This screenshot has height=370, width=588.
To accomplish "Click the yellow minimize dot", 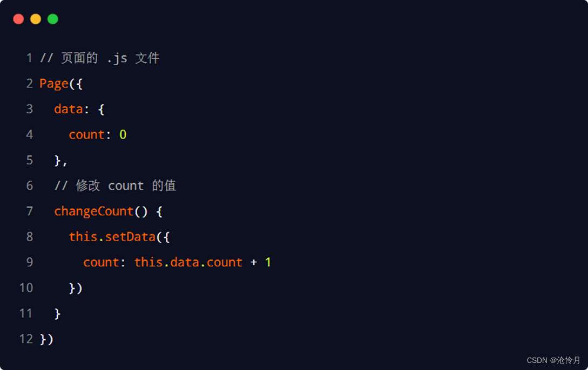I will click(36, 19).
